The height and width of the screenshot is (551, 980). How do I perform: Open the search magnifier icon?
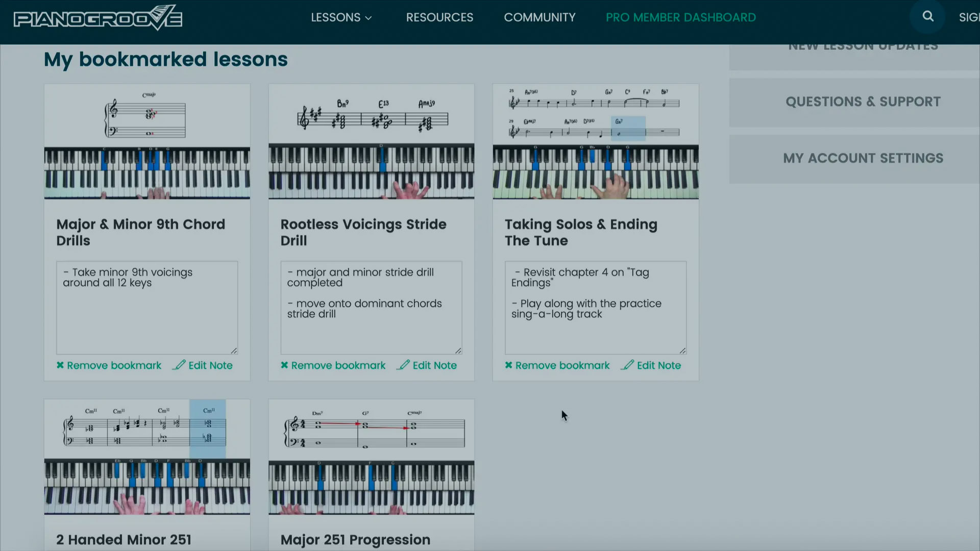click(x=928, y=16)
